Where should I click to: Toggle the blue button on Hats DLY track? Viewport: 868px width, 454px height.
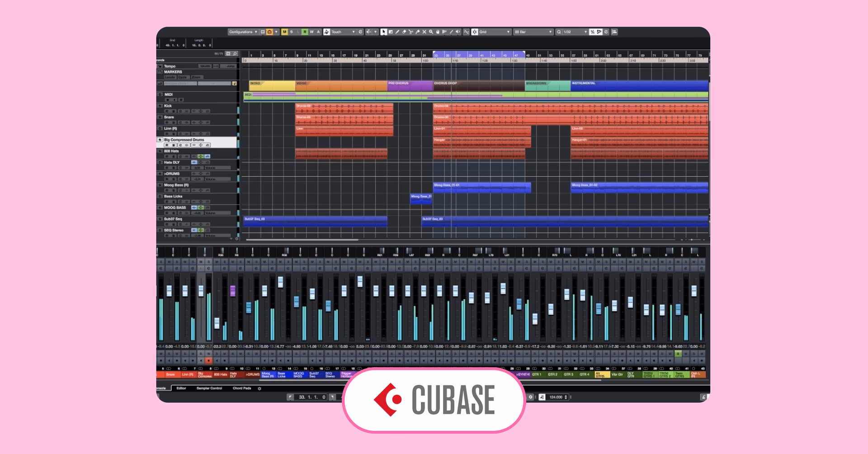(194, 162)
